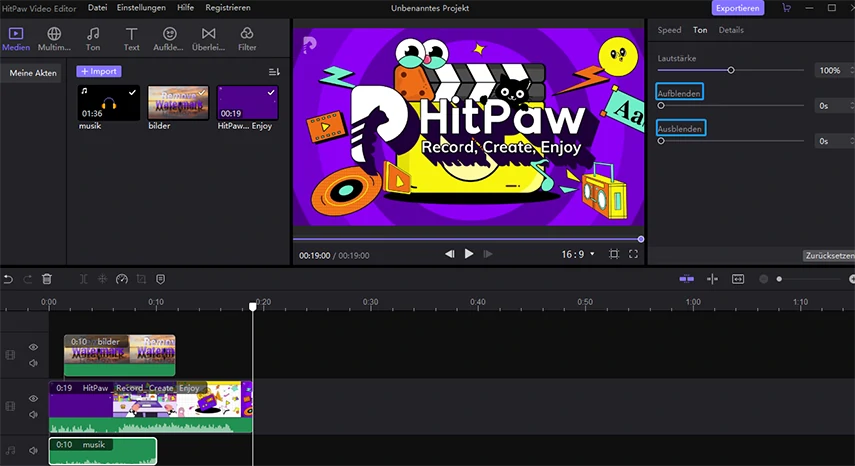Click the safe zone frame icon in preview
This screenshot has width=855, height=466.
(x=614, y=254)
